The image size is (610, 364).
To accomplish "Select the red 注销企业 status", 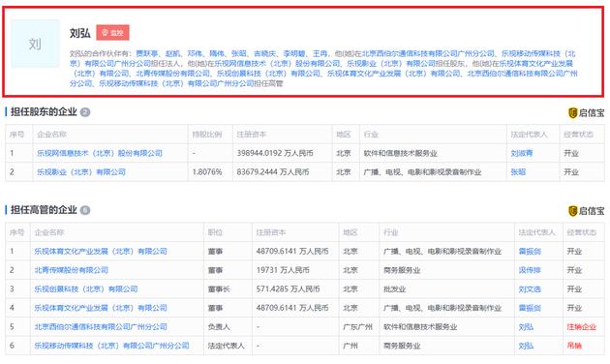I will point(582,326).
